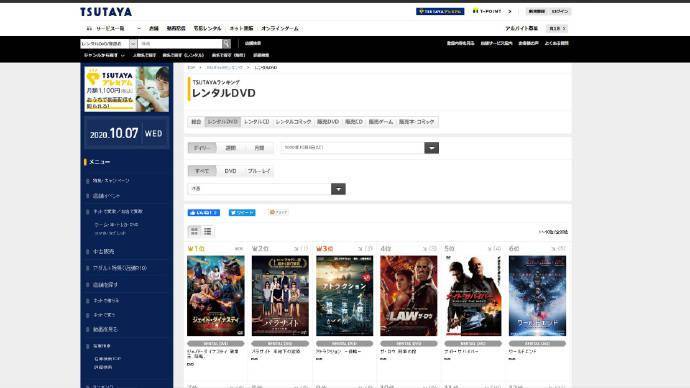The height and width of the screenshot is (388, 690).
Task: Click the T-POINT icon link
Action: click(492, 11)
